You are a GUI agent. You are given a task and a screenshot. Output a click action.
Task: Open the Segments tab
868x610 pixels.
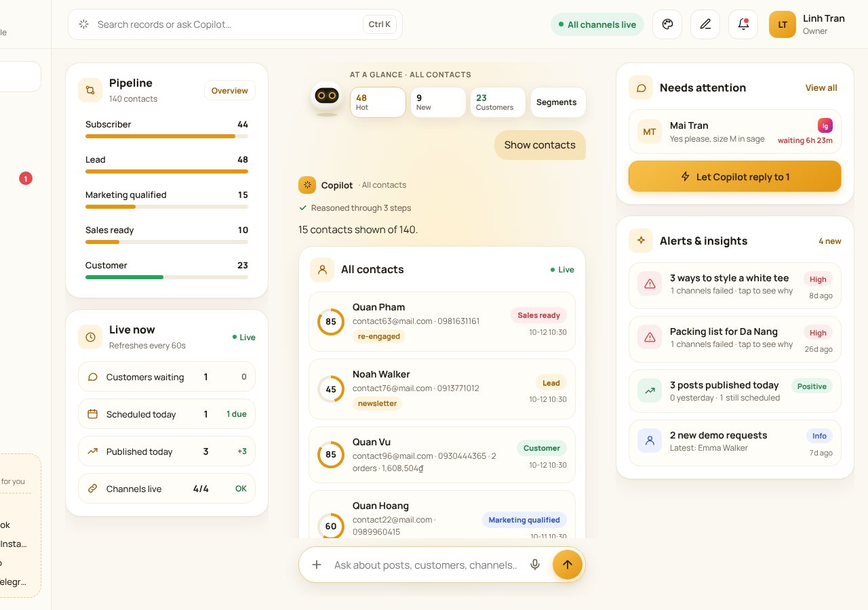557,102
